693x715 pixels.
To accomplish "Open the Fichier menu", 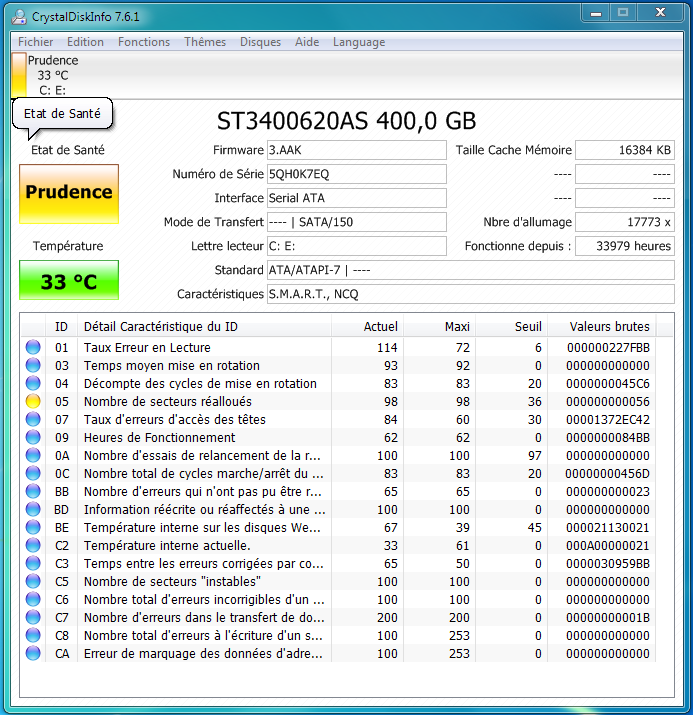I will 36,42.
